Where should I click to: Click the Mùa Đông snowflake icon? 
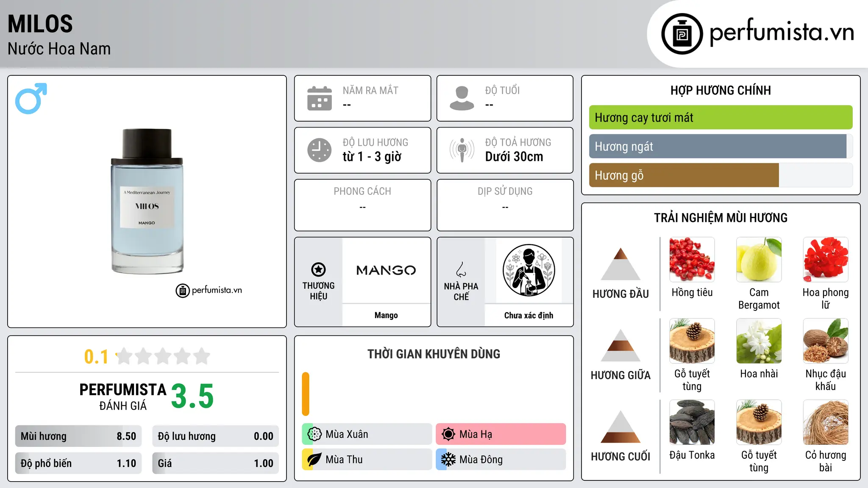pos(448,460)
